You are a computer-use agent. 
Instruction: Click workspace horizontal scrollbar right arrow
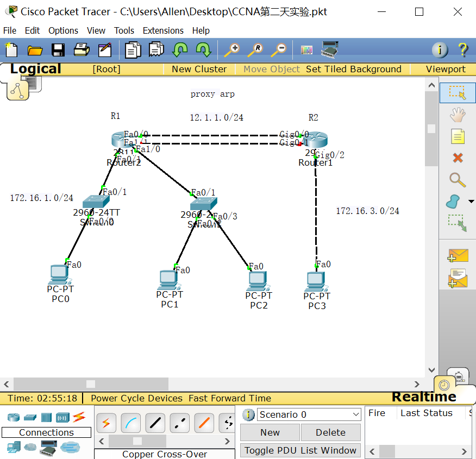point(417,384)
